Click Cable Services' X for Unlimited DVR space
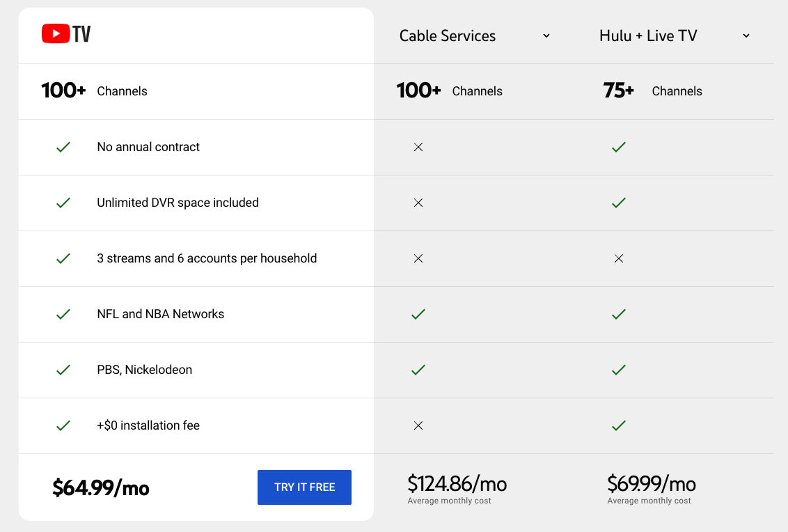Viewport: 788px width, 532px height. [418, 203]
